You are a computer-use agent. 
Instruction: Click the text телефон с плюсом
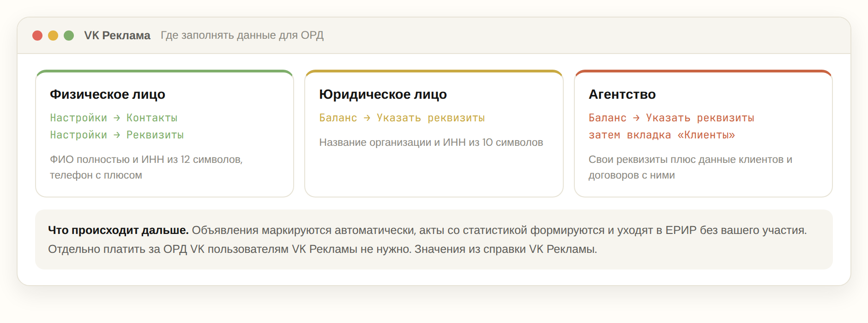(96, 175)
